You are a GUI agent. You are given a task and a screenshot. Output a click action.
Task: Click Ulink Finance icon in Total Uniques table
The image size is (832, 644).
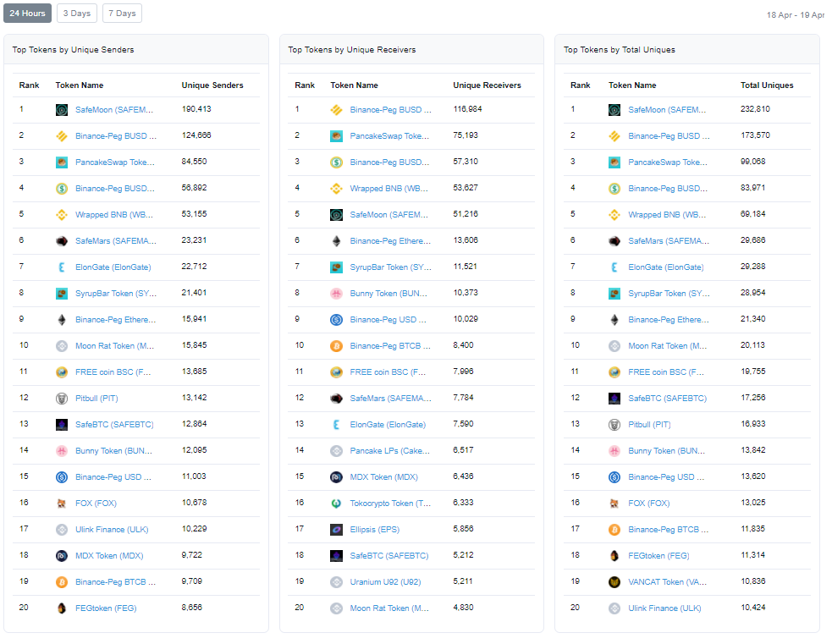pyautogui.click(x=614, y=608)
